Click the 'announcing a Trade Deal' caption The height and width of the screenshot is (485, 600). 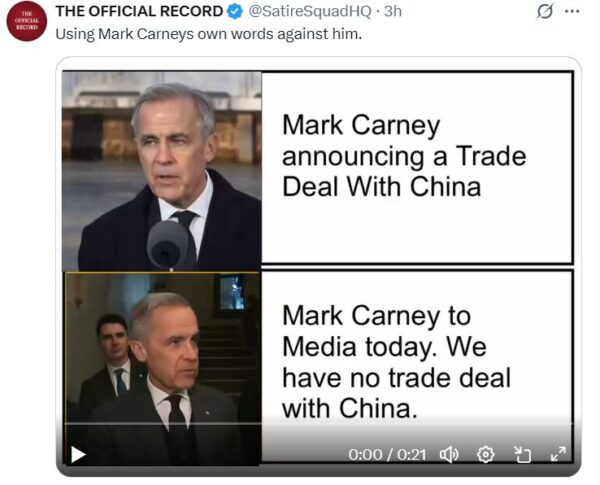404,156
